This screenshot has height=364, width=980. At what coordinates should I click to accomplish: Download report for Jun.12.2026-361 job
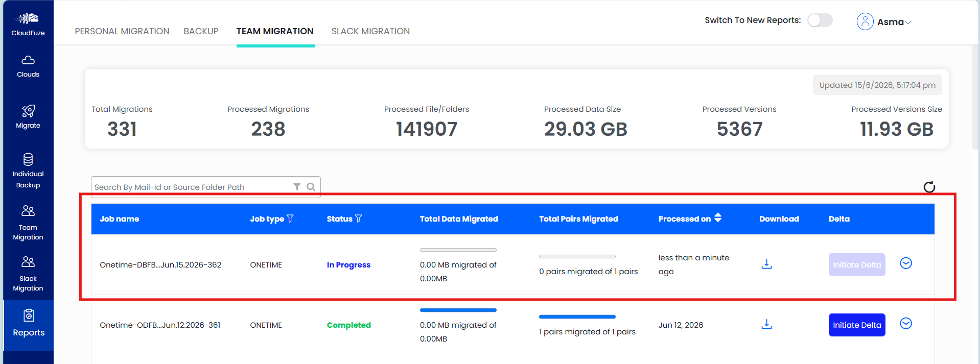click(x=766, y=324)
